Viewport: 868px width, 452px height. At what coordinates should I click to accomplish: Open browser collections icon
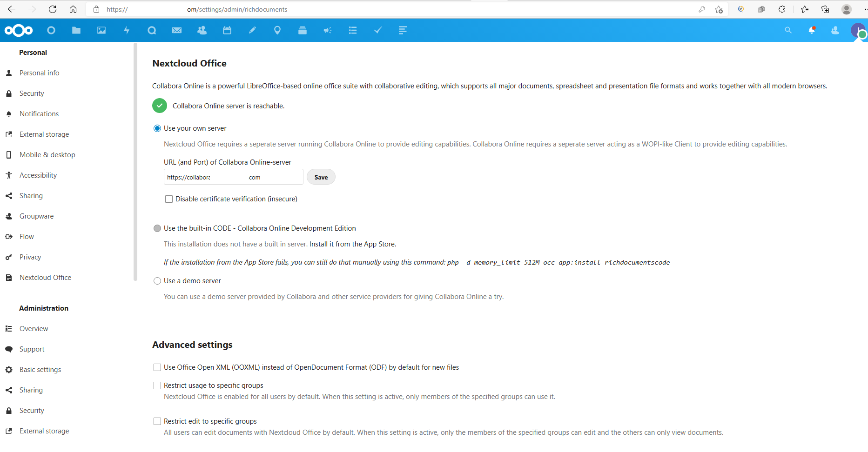[825, 9]
